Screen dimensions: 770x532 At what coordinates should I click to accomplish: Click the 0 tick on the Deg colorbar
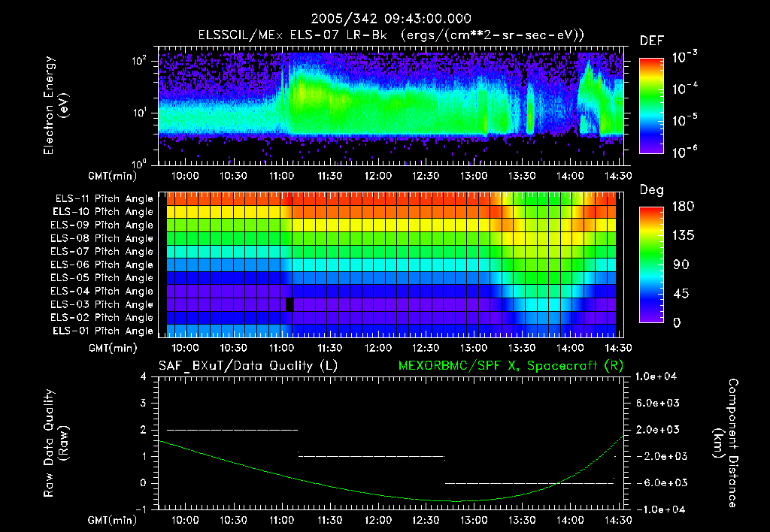tap(677, 322)
